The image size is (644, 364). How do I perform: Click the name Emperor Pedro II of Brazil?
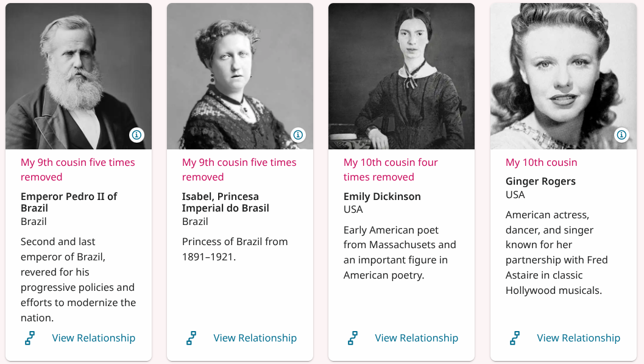(69, 202)
